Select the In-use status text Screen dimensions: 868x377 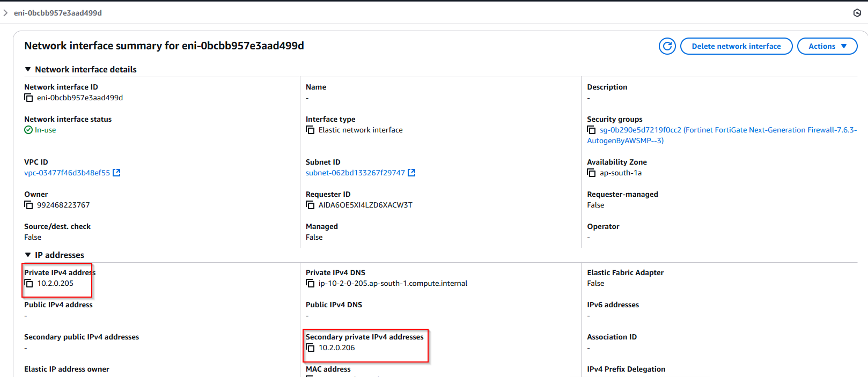pyautogui.click(x=46, y=130)
